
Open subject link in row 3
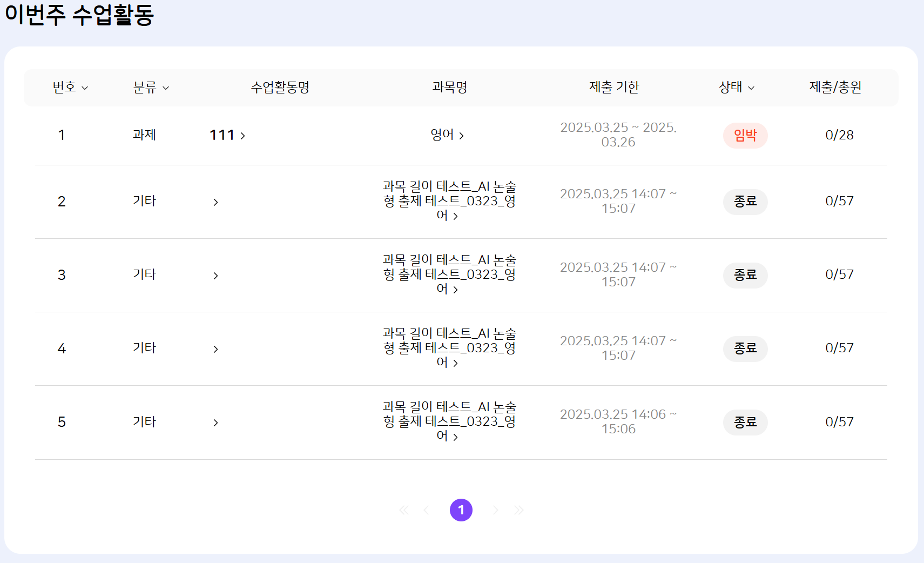(x=449, y=274)
